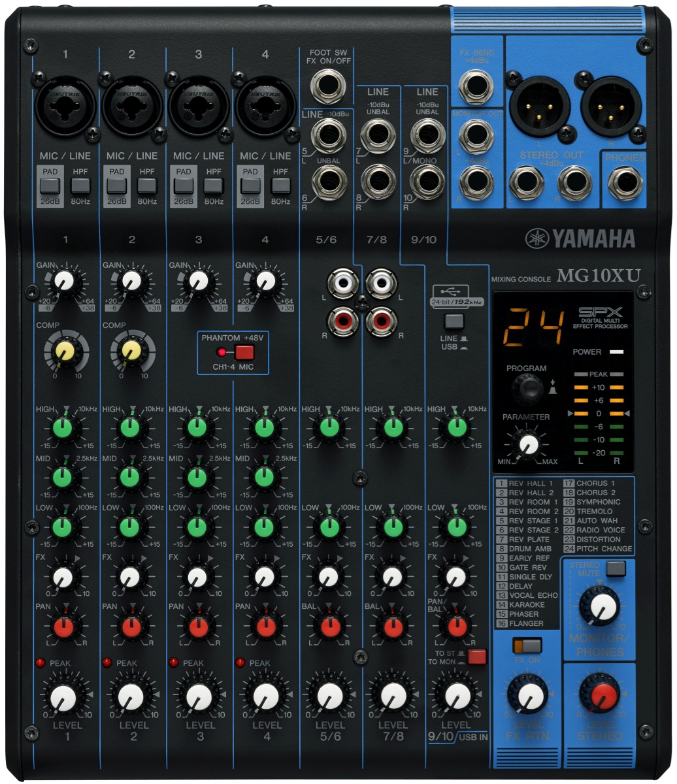Click the channel 1 LEVEL knob

click(x=63, y=698)
